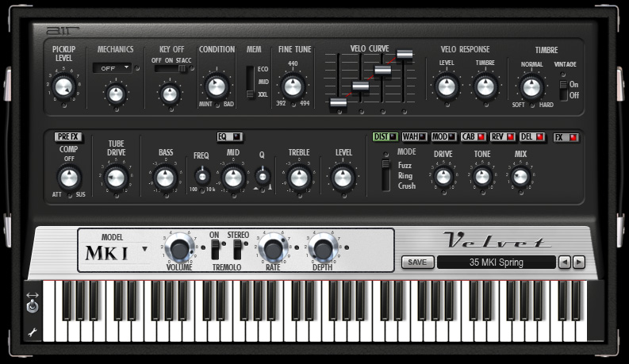Click the tremolo Depth knob

pyautogui.click(x=321, y=248)
